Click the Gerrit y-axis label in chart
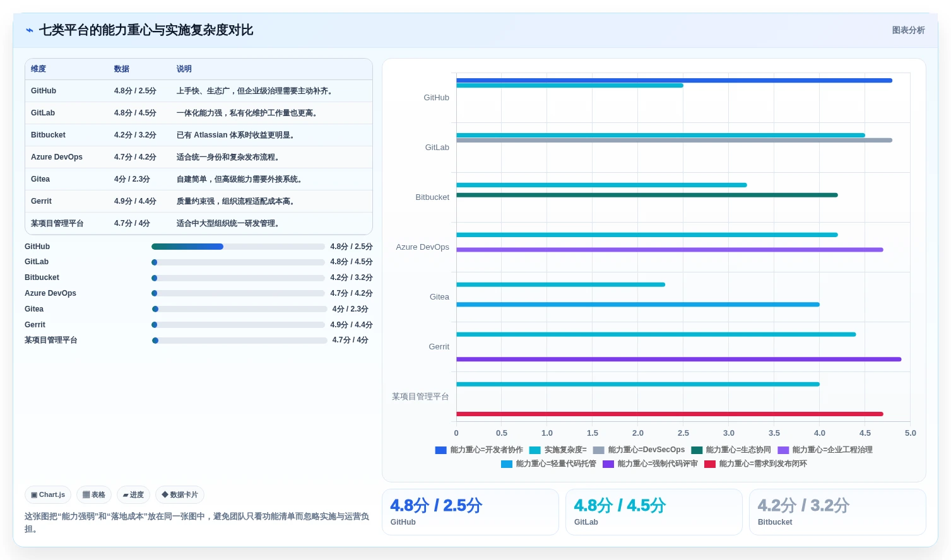Screen dimensions: 951x560 [439, 347]
